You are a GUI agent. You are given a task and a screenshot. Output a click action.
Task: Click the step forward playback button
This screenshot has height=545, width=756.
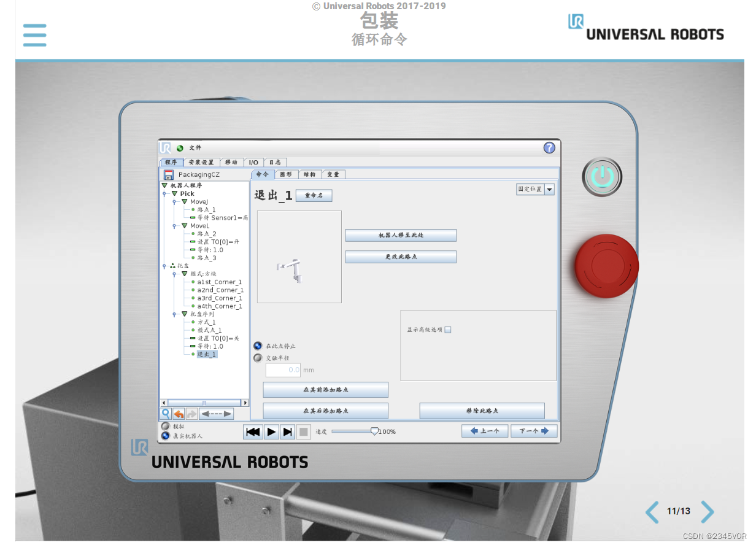click(287, 432)
